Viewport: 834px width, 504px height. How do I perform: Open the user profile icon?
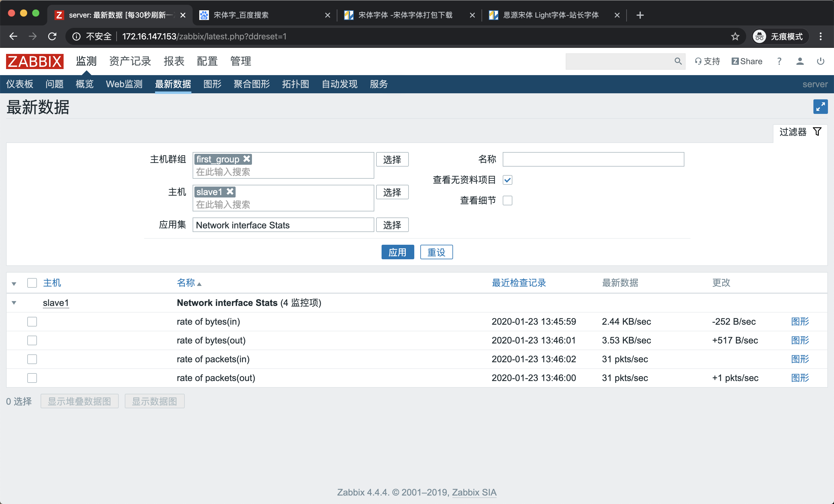(799, 61)
